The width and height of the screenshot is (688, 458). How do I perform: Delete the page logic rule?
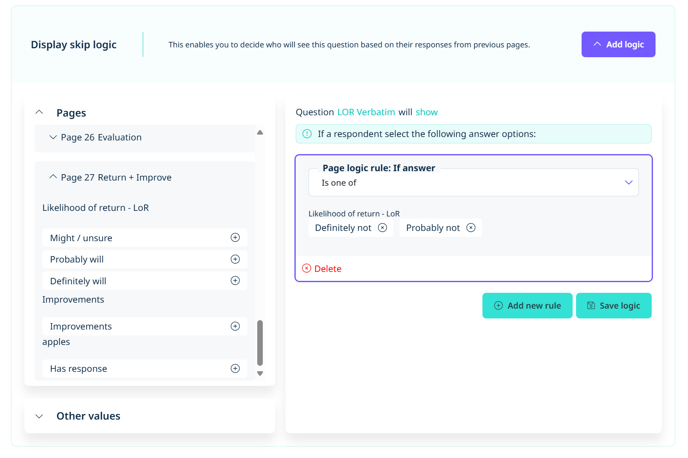322,269
